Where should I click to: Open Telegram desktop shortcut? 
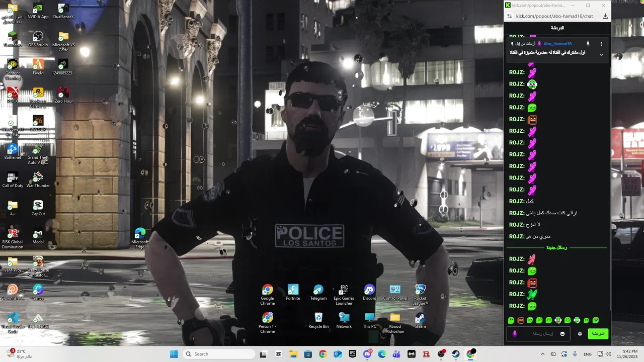pos(318,293)
